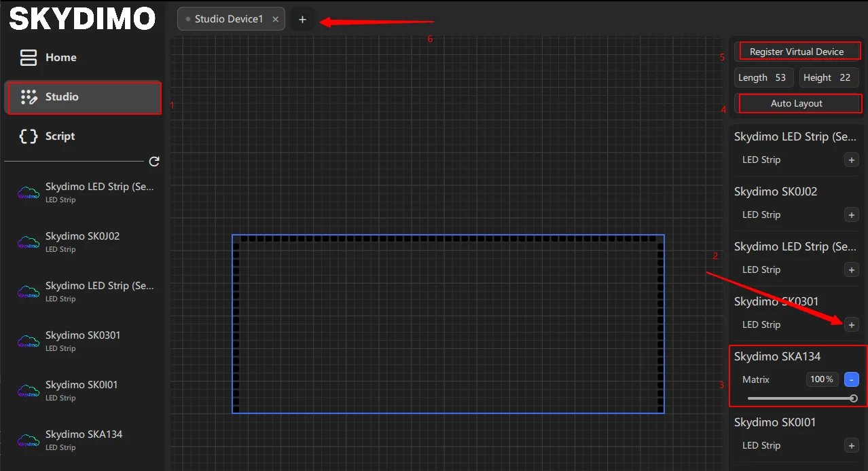Click Register Virtual Device button

[x=797, y=52]
